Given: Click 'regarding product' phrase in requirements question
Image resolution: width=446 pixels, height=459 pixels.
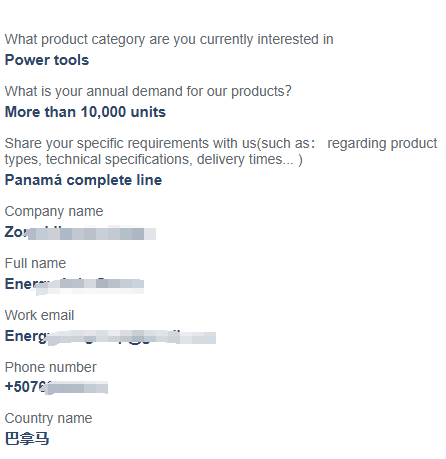Looking at the screenshot, I should pyautogui.click(x=382, y=143).
